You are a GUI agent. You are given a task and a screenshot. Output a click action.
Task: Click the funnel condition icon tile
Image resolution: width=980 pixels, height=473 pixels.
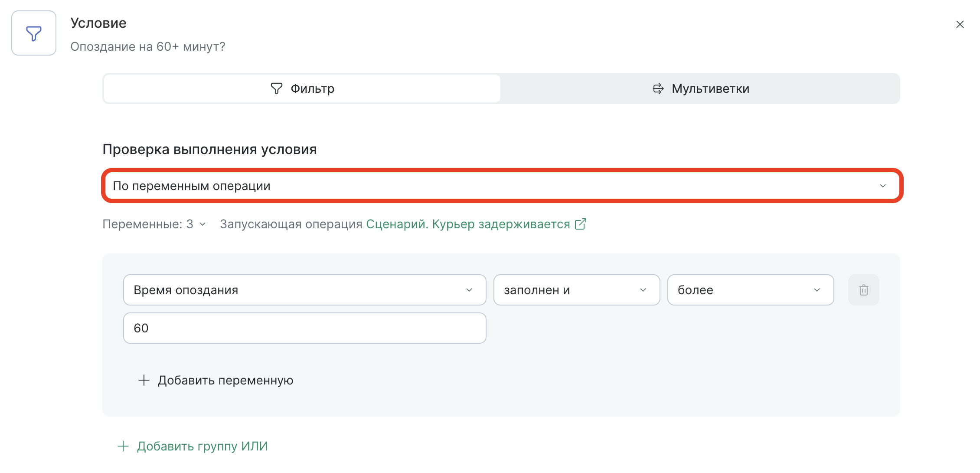(x=34, y=33)
